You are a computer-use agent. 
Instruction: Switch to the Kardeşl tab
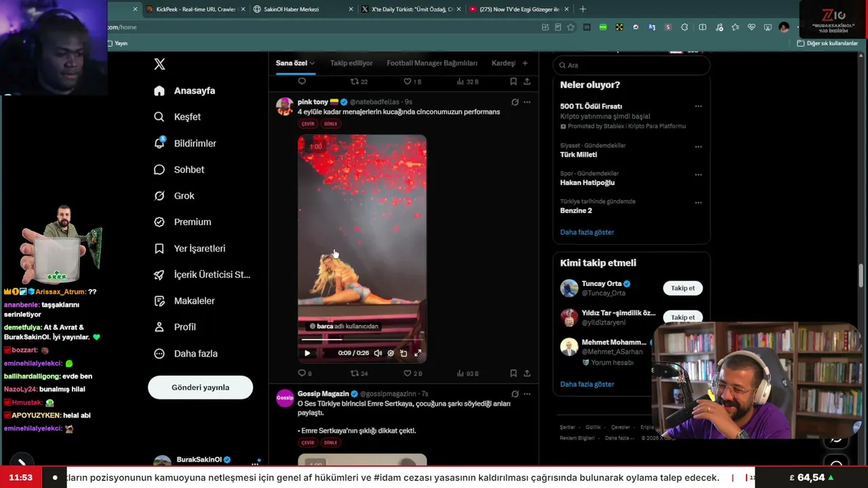[504, 63]
